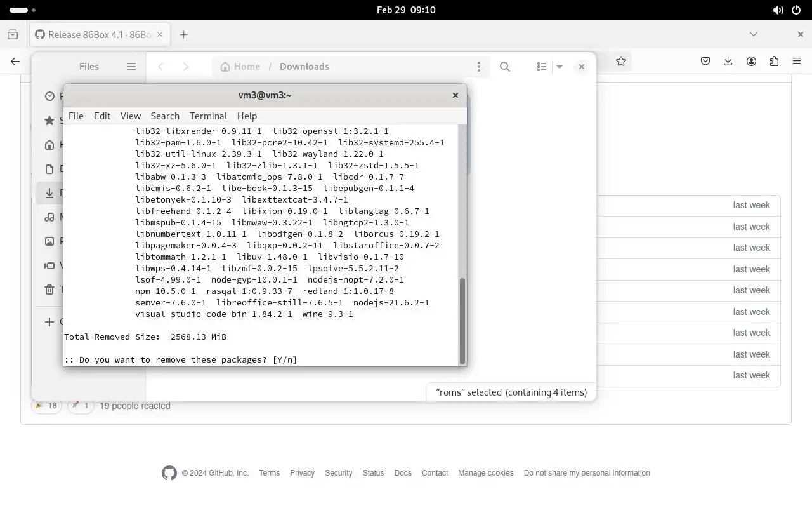Open Videos icon in Files sidebar
The image size is (812, 508).
[49, 265]
